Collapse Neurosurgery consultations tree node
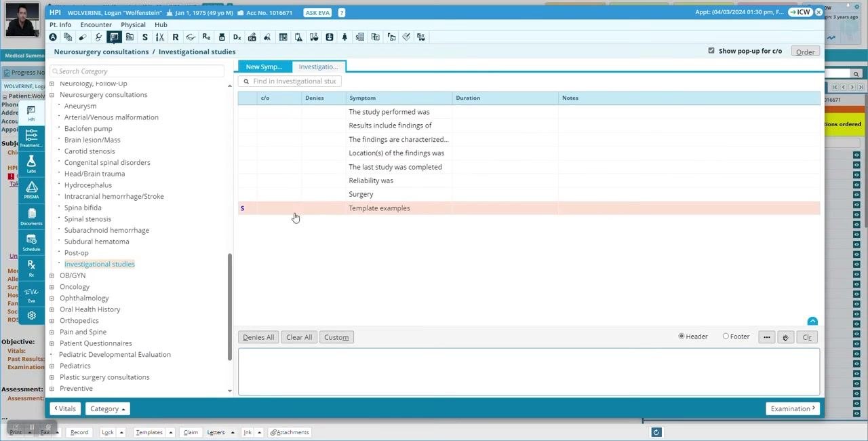868x441 pixels. [52, 95]
